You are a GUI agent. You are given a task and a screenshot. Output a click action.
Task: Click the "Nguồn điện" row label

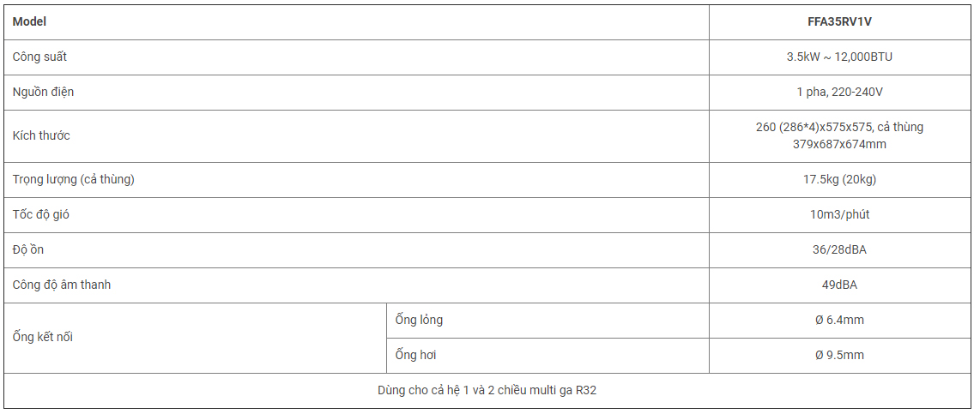click(x=43, y=92)
